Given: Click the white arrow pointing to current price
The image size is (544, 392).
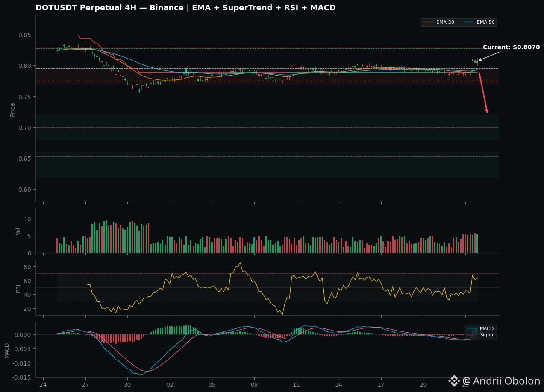Looking at the screenshot, I should (x=489, y=56).
